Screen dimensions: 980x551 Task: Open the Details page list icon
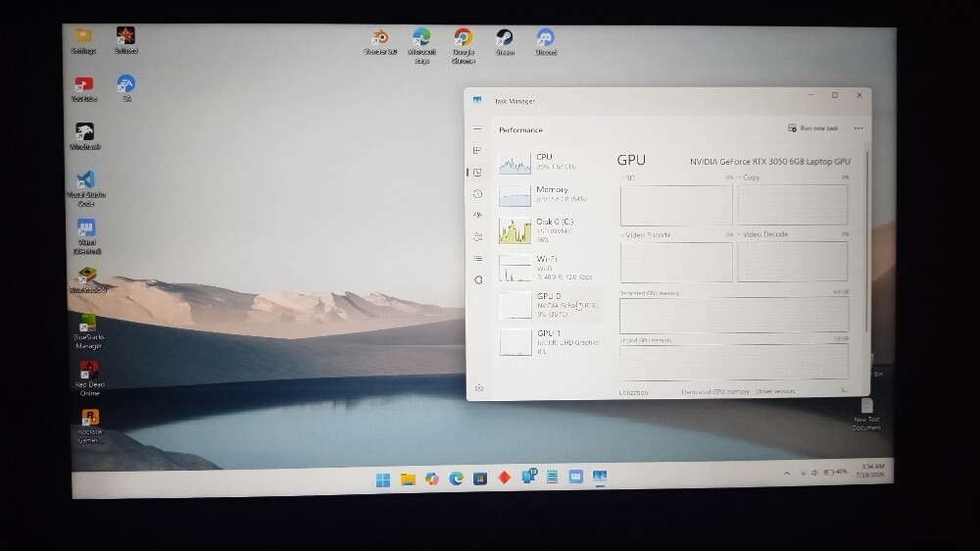pyautogui.click(x=478, y=258)
